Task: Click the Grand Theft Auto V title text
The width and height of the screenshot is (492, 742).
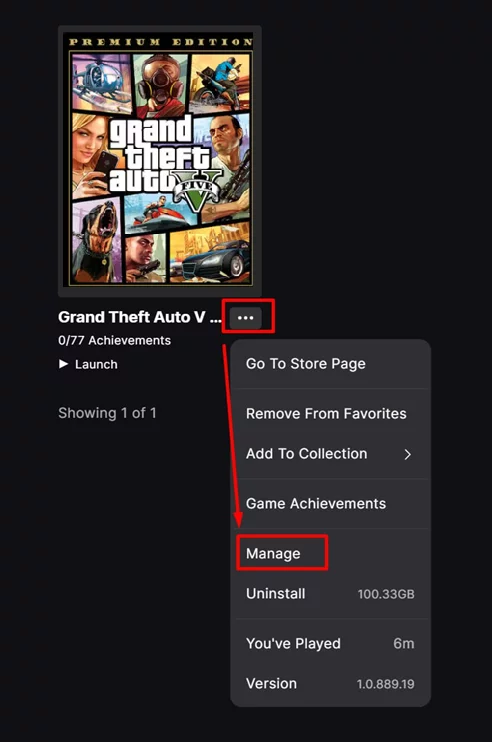Action: (x=140, y=317)
